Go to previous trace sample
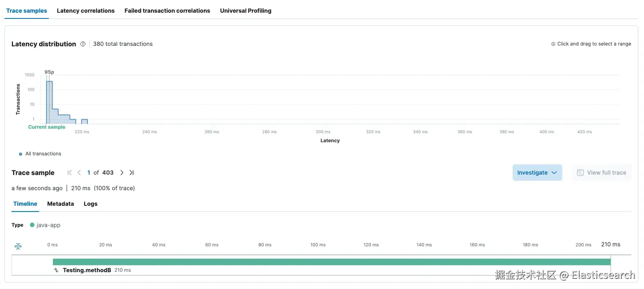The width and height of the screenshot is (644, 289). pyautogui.click(x=79, y=173)
